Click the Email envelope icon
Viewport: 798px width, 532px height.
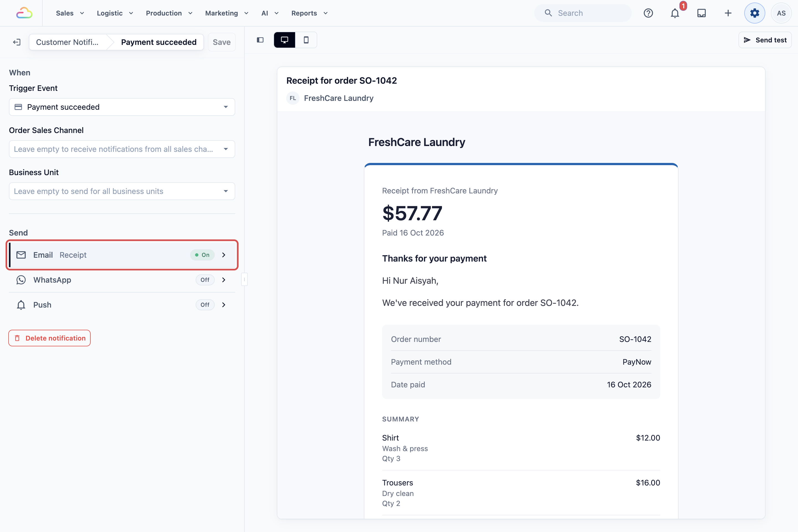click(x=21, y=255)
